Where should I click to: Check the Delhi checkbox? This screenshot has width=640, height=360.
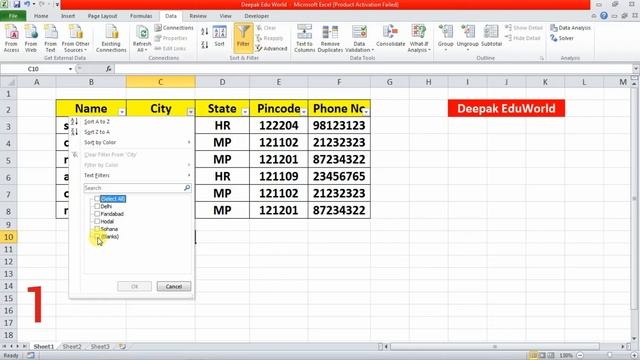97,206
